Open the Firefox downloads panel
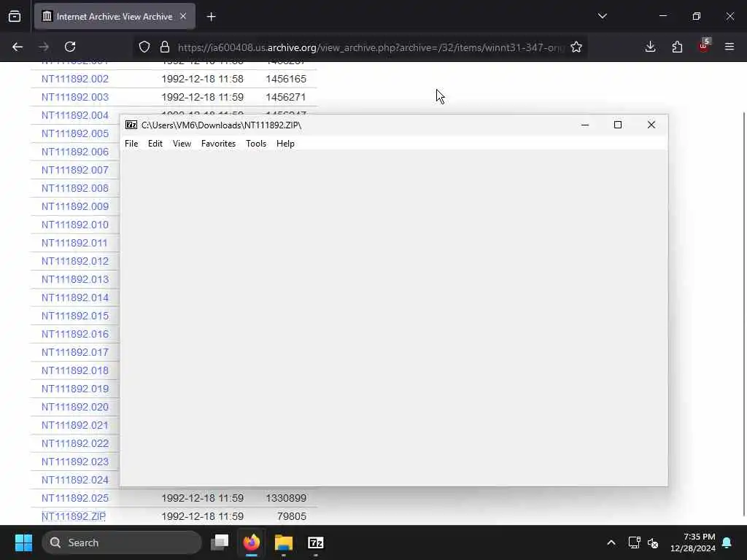The height and width of the screenshot is (560, 747). 650,47
